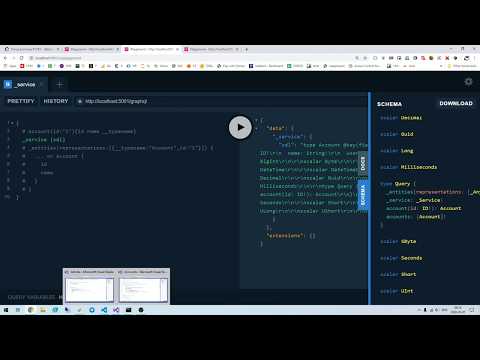Image resolution: width=480 pixels, height=360 pixels.
Task: Click the Query type definition
Action: [x=402, y=184]
